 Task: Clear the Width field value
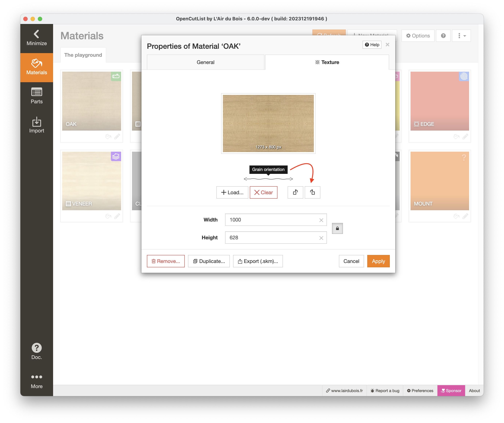321,220
